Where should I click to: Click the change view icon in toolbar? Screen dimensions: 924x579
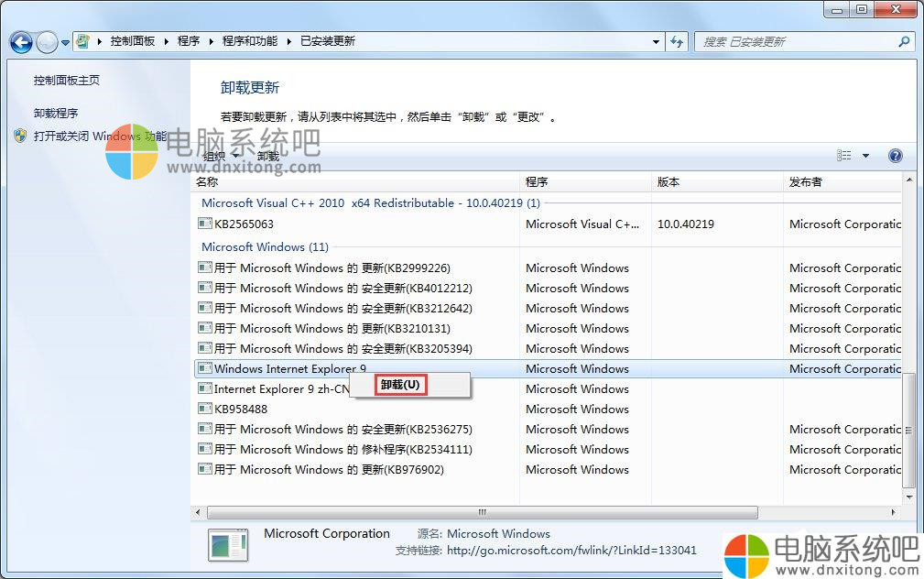(x=843, y=156)
